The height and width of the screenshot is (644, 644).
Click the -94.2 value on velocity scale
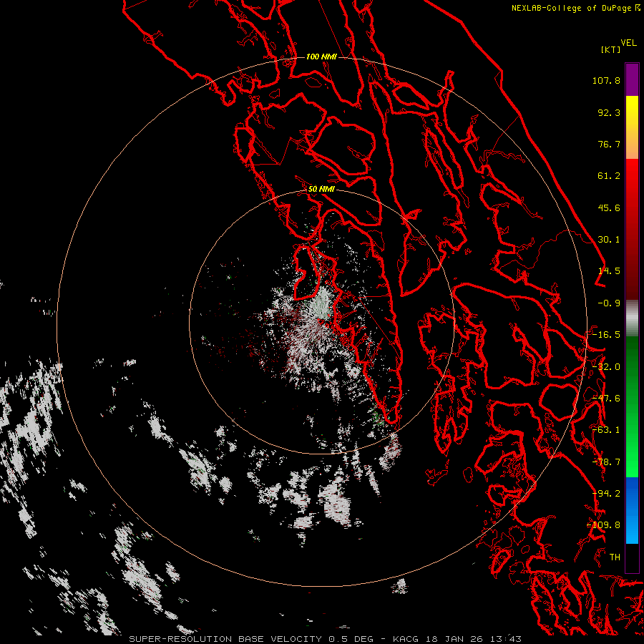coord(606,494)
